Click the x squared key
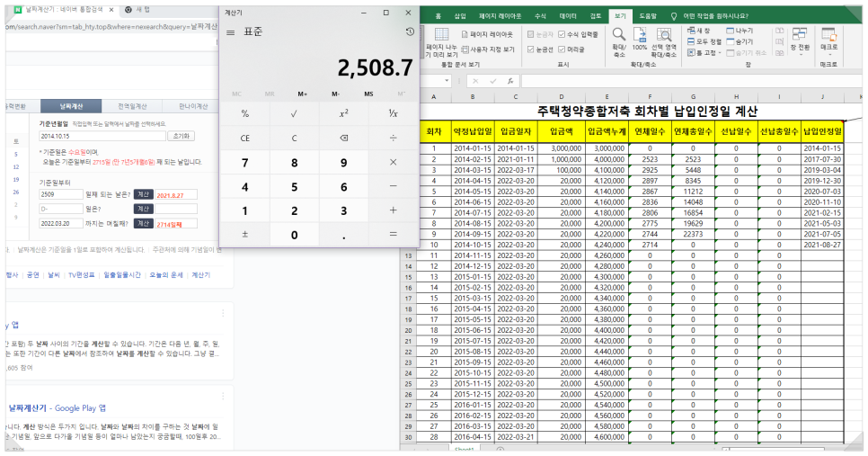 (x=344, y=113)
